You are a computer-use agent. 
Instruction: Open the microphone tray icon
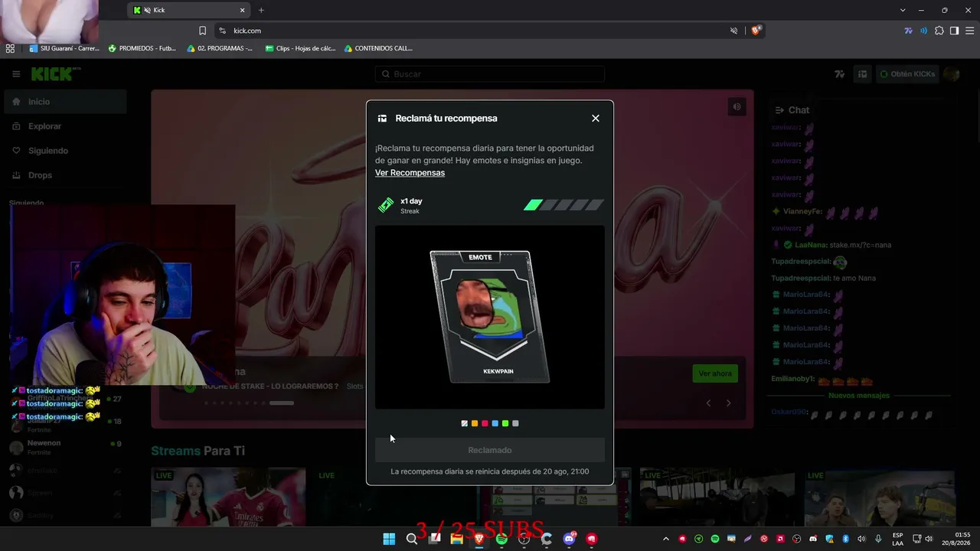tap(878, 539)
